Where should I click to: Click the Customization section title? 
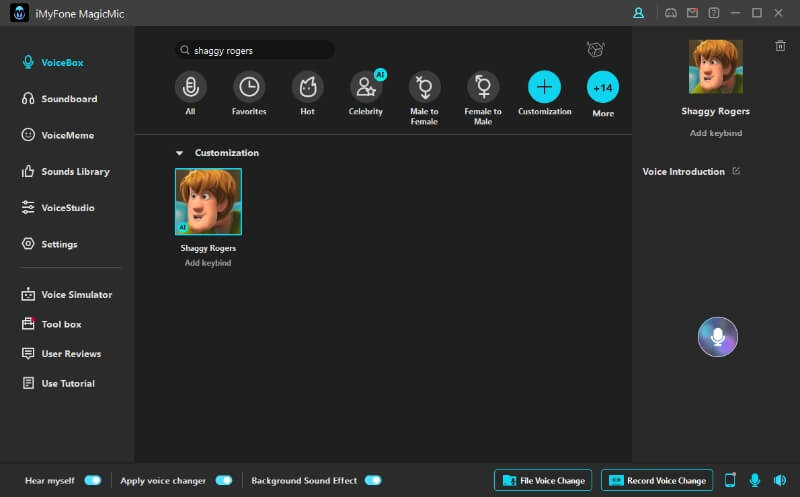click(x=227, y=153)
